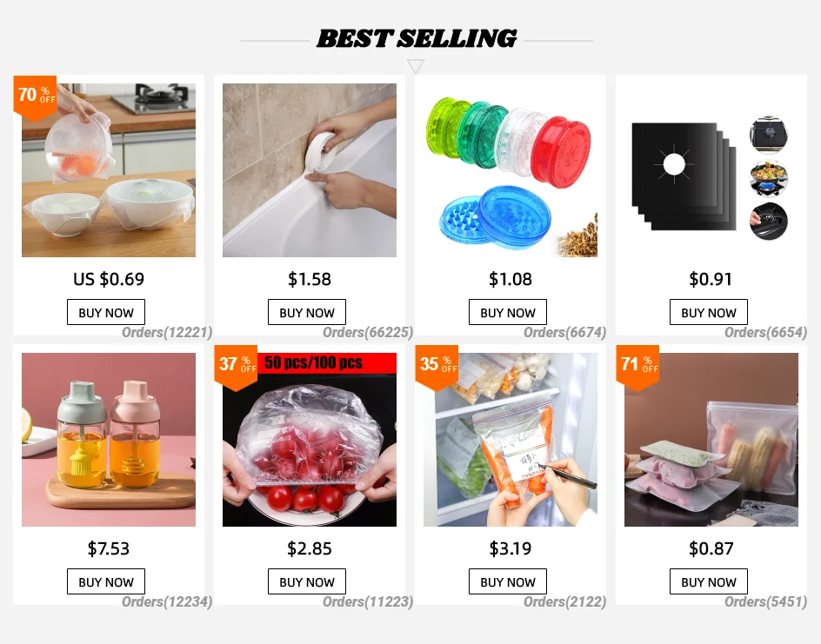
Task: Click the 70% OFF badge on silicone covers
Action: click(35, 96)
